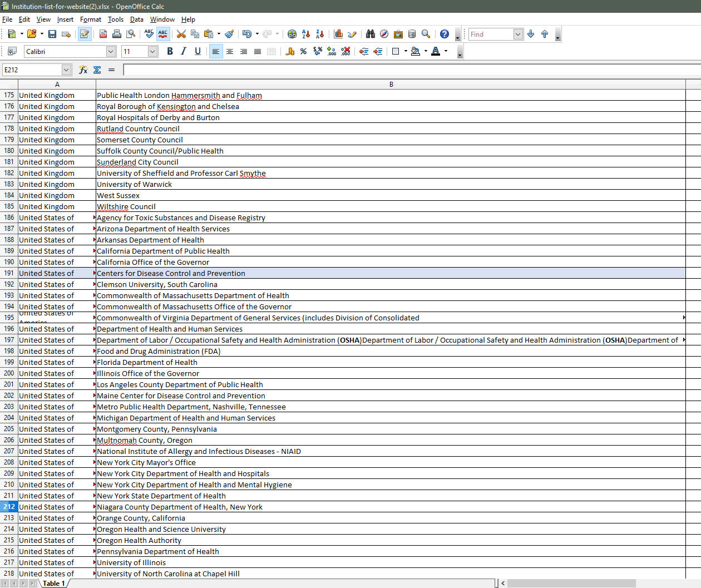Screen dimensions: 701x588
Task: Click the Format Paintbrush icon
Action: click(x=229, y=34)
